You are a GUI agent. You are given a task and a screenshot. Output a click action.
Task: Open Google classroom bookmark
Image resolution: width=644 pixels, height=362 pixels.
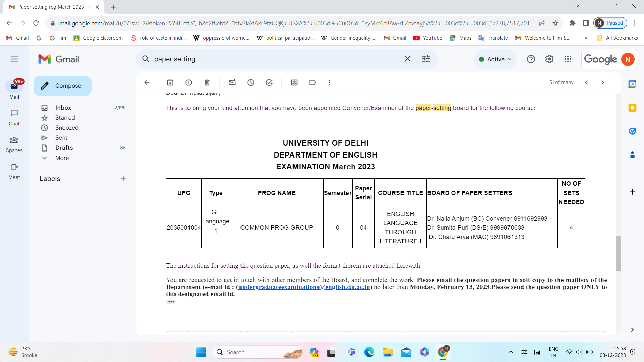point(98,38)
